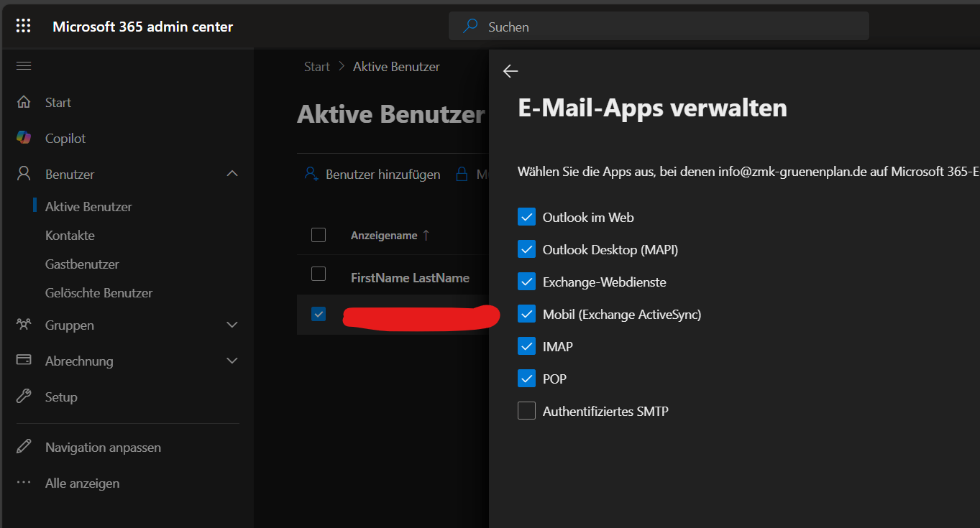980x528 pixels.
Task: Disable the POP checkbox
Action: point(526,379)
